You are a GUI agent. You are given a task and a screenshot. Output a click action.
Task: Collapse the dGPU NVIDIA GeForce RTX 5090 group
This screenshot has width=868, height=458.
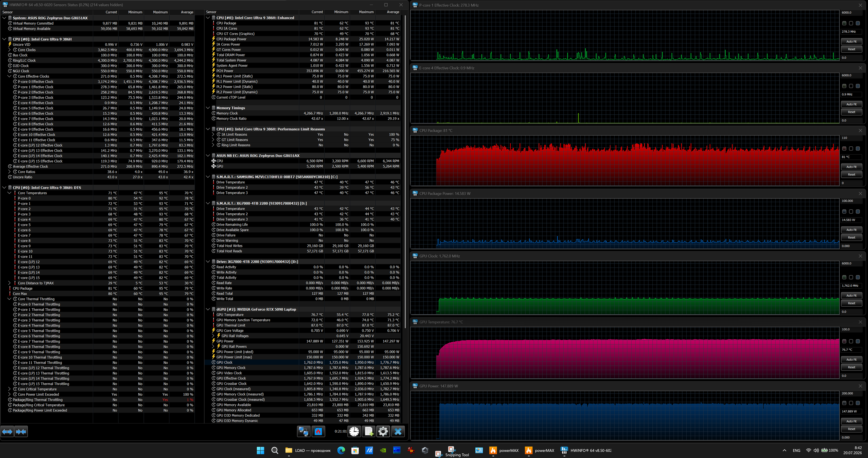(x=208, y=309)
